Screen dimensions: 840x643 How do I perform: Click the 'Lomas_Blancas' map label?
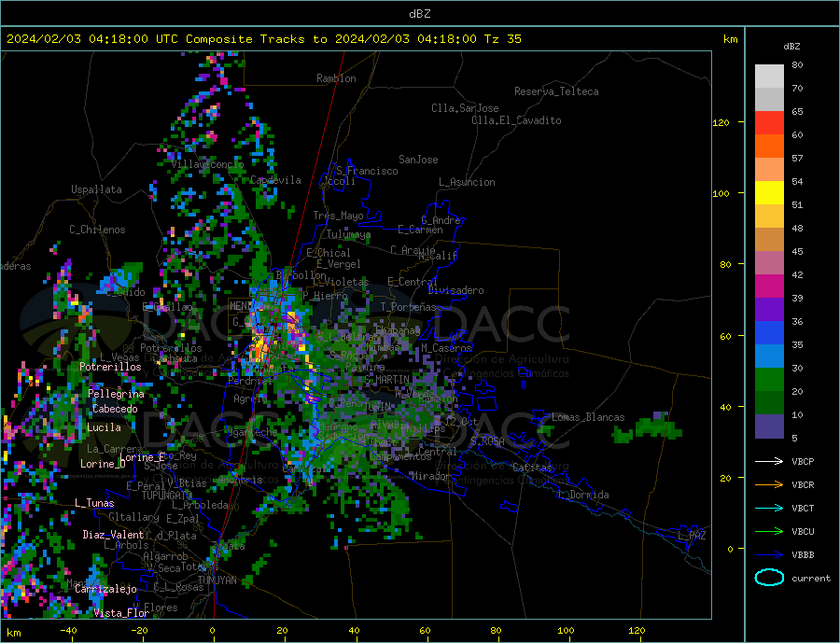click(x=588, y=417)
